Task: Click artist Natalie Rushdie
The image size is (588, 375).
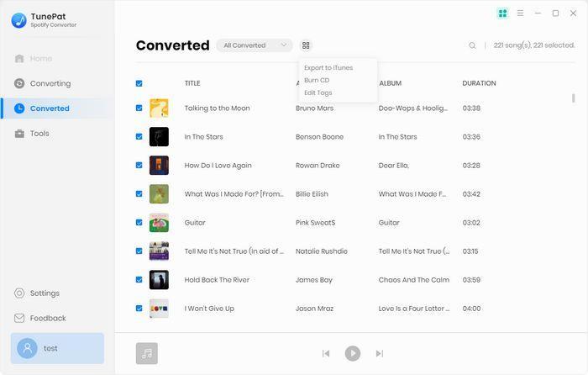Action: tap(322, 251)
